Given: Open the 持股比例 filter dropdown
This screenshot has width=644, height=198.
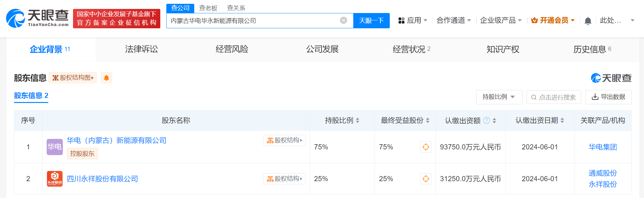Looking at the screenshot, I should [499, 97].
